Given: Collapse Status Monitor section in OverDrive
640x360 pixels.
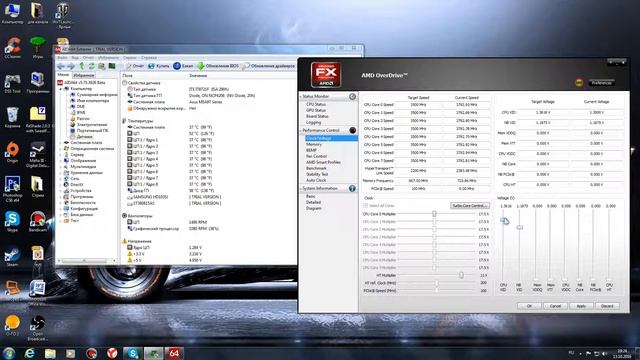Looking at the screenshot, I should [x=301, y=97].
